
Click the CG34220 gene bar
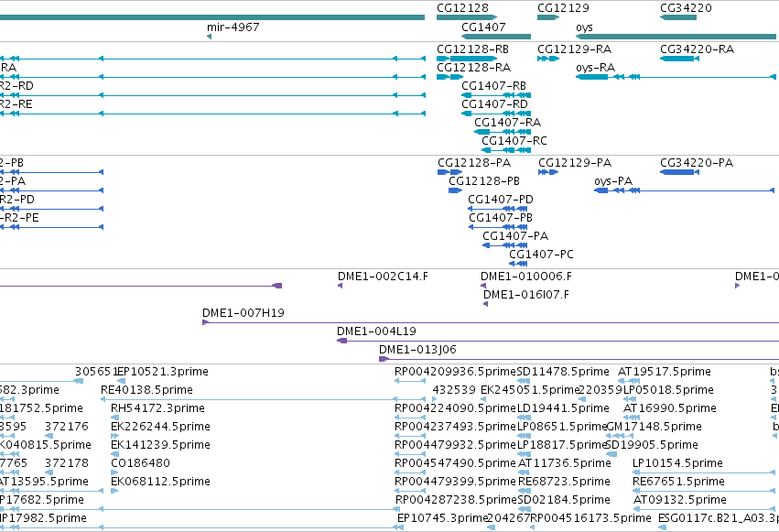coord(678,17)
